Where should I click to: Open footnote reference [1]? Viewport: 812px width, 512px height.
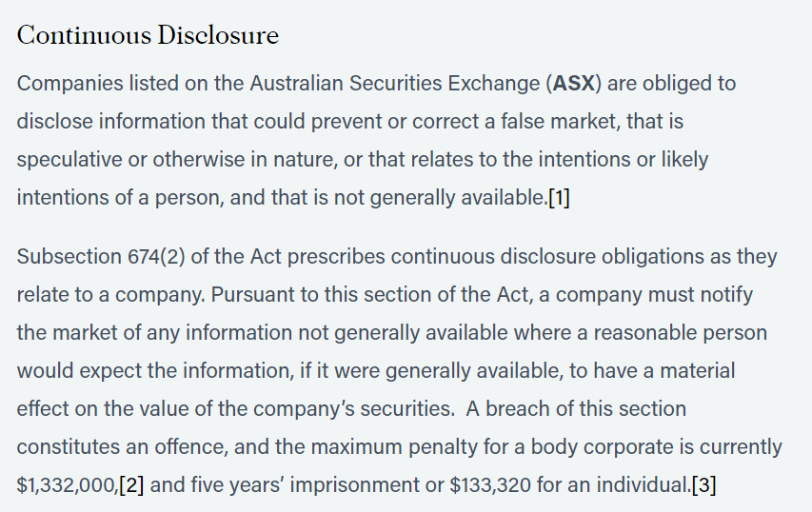tap(560, 197)
